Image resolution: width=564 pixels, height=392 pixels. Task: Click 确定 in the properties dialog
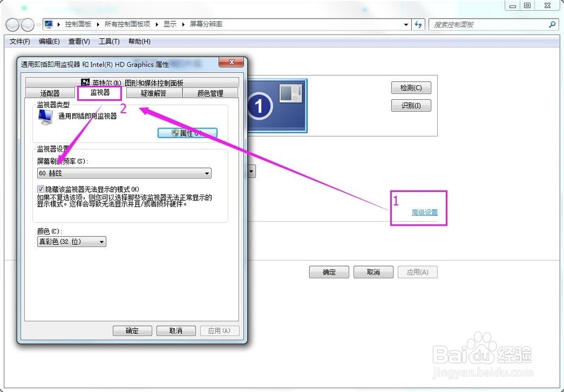coord(133,331)
